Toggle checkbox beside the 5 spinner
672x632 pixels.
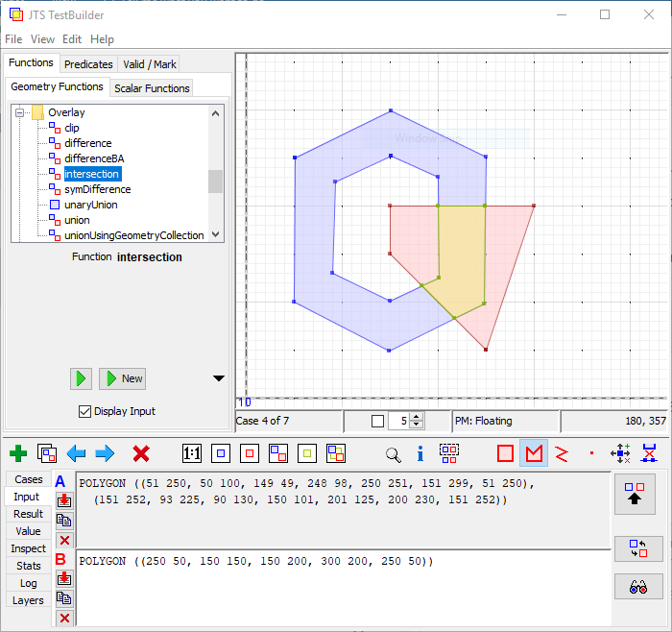point(377,421)
